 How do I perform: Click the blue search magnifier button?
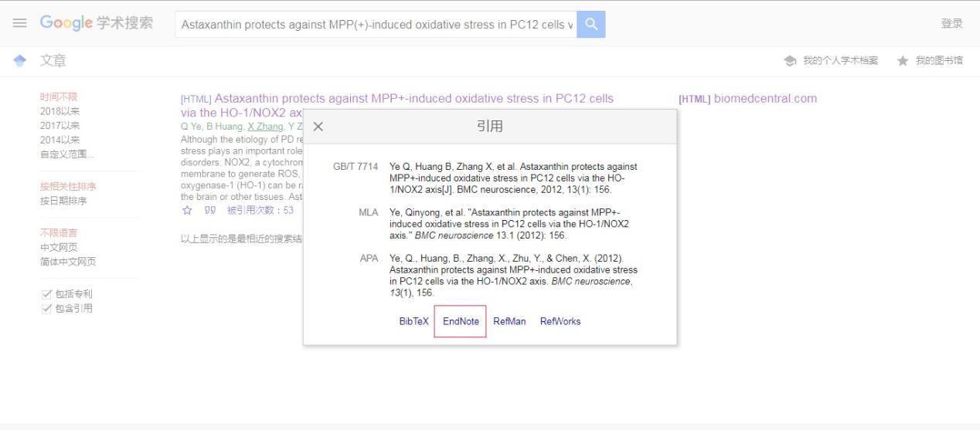coord(591,24)
